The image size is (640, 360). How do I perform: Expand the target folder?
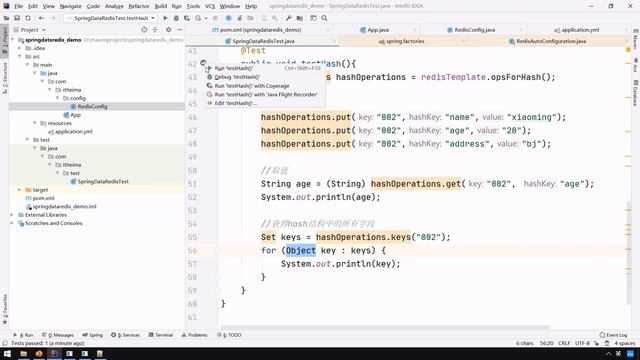click(20, 190)
